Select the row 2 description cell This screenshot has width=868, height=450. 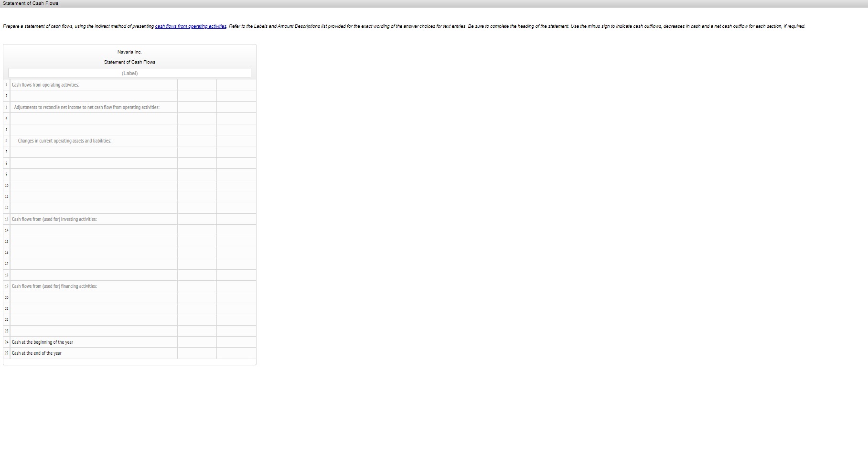pos(94,96)
